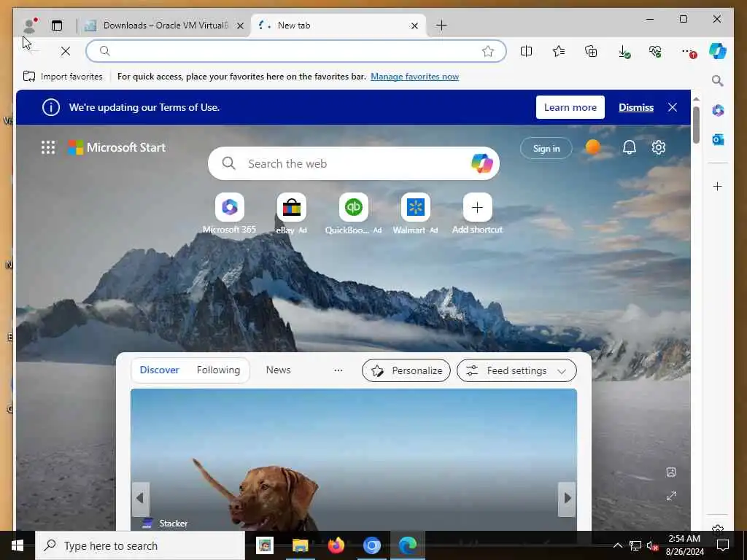Click the Sign in button
The image size is (747, 560).
[x=546, y=149]
